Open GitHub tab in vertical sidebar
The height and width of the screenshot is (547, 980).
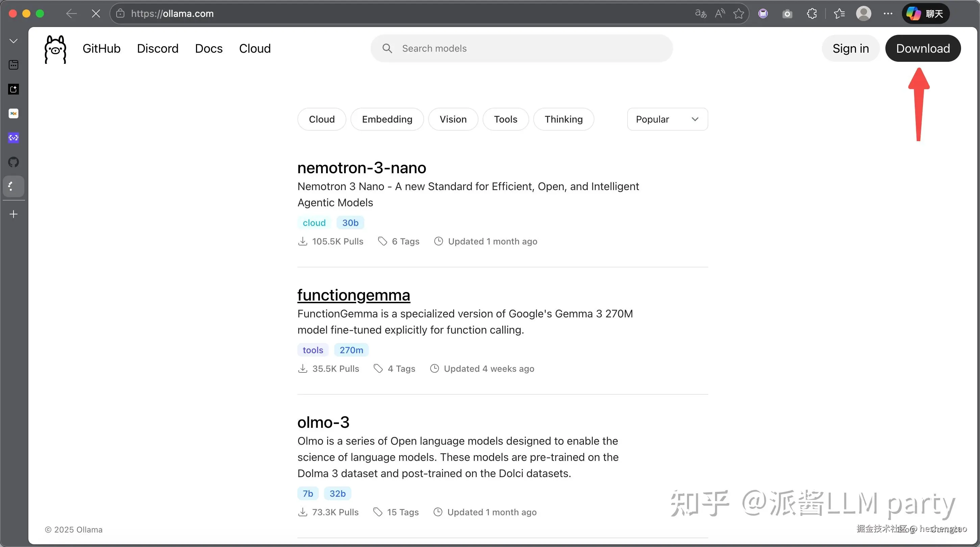(x=14, y=162)
